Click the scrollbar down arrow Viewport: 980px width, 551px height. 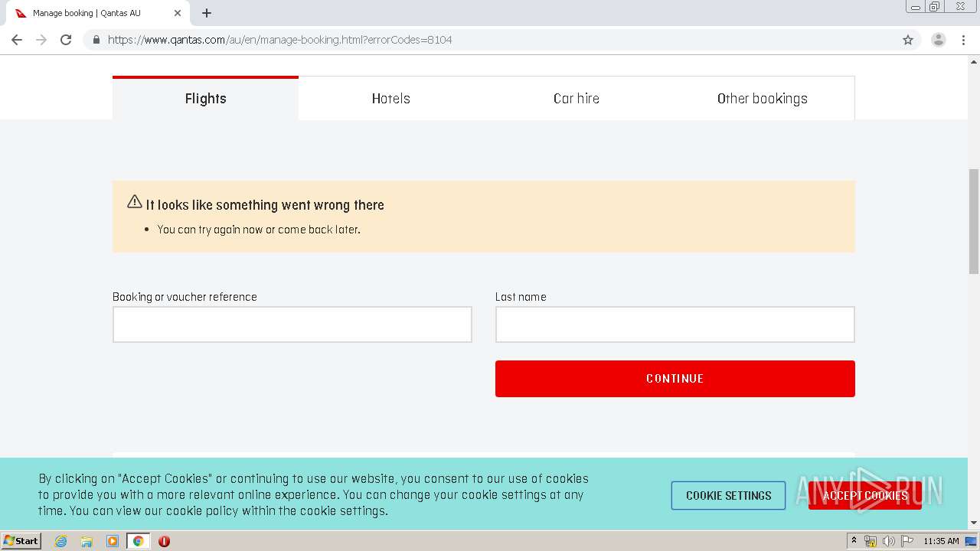974,523
